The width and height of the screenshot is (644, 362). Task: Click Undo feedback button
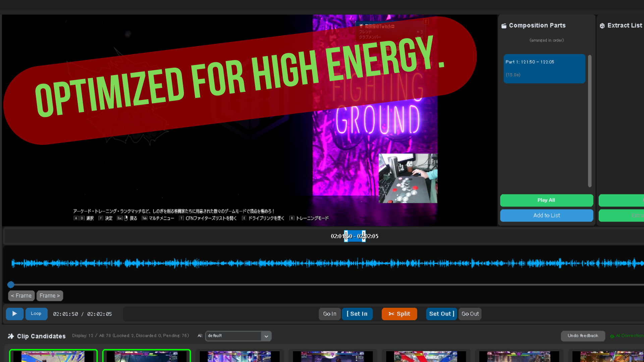point(583,336)
